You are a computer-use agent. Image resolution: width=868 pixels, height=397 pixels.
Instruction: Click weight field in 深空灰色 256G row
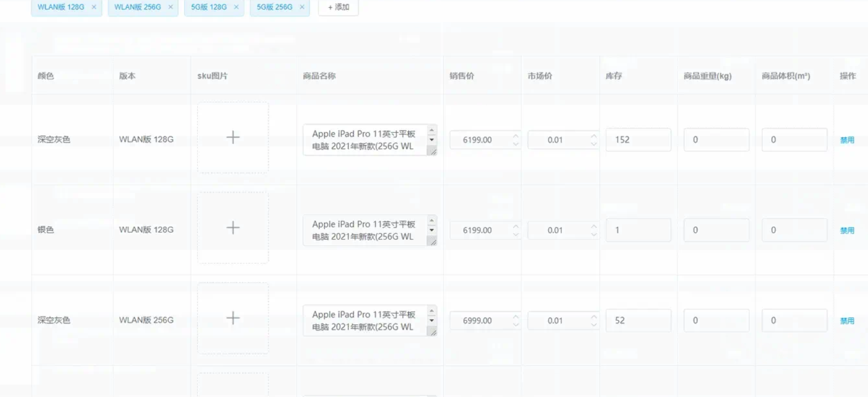click(716, 320)
